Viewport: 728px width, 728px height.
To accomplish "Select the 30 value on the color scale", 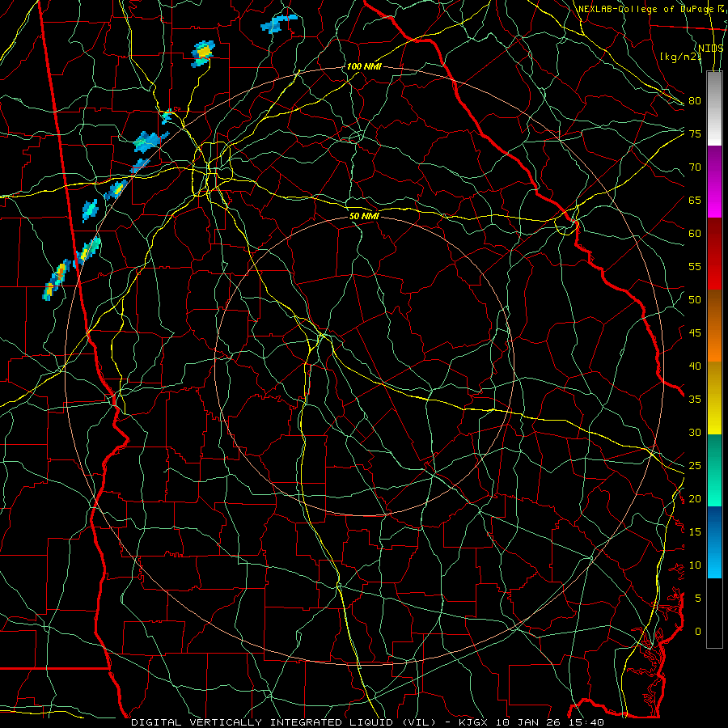I will click(695, 432).
